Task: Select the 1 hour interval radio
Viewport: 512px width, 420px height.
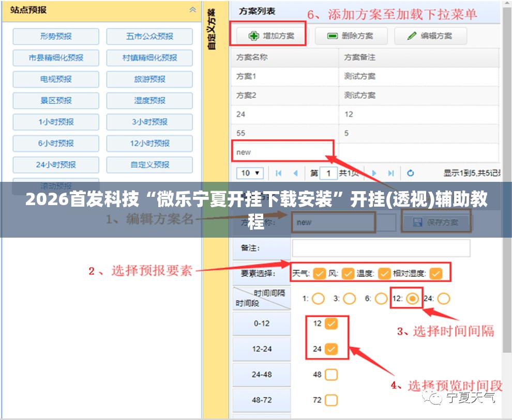Action: 318,299
